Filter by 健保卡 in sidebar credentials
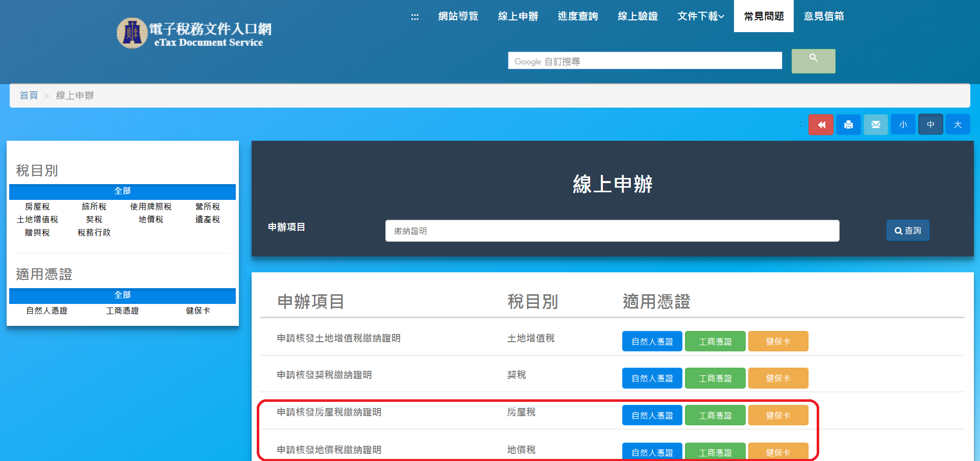Screen dimensions: 980x461 point(198,311)
